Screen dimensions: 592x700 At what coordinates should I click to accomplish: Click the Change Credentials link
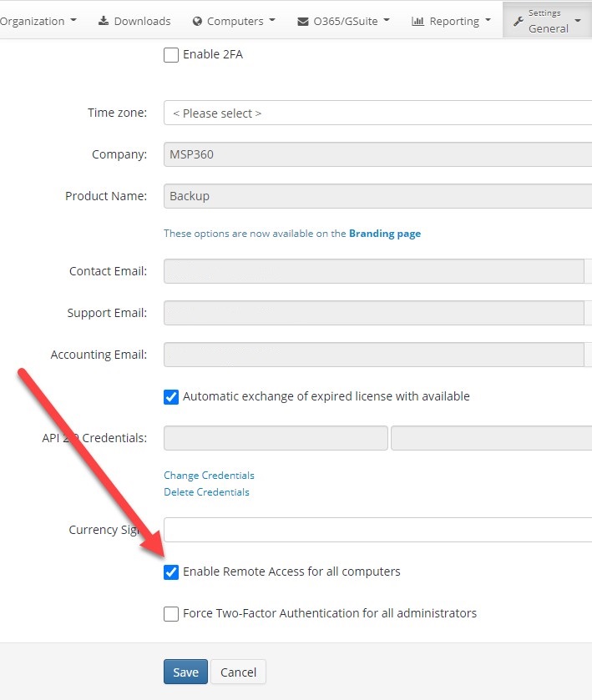click(x=209, y=476)
